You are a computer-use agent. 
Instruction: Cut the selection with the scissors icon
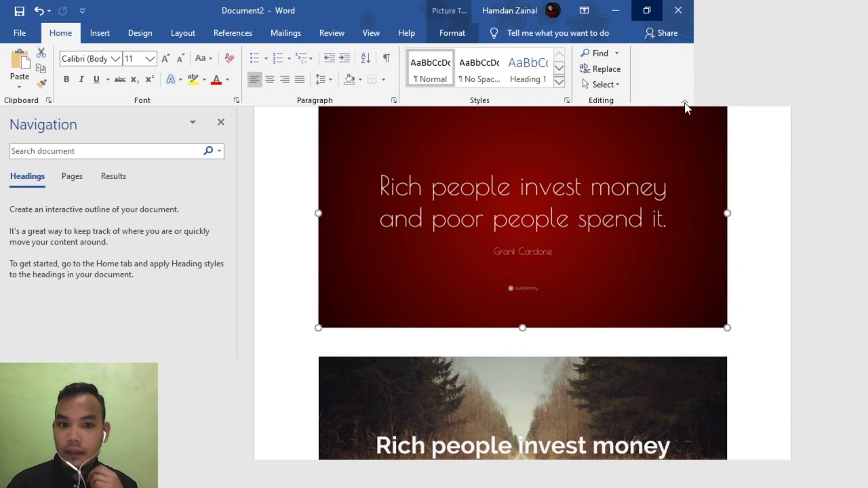point(41,52)
